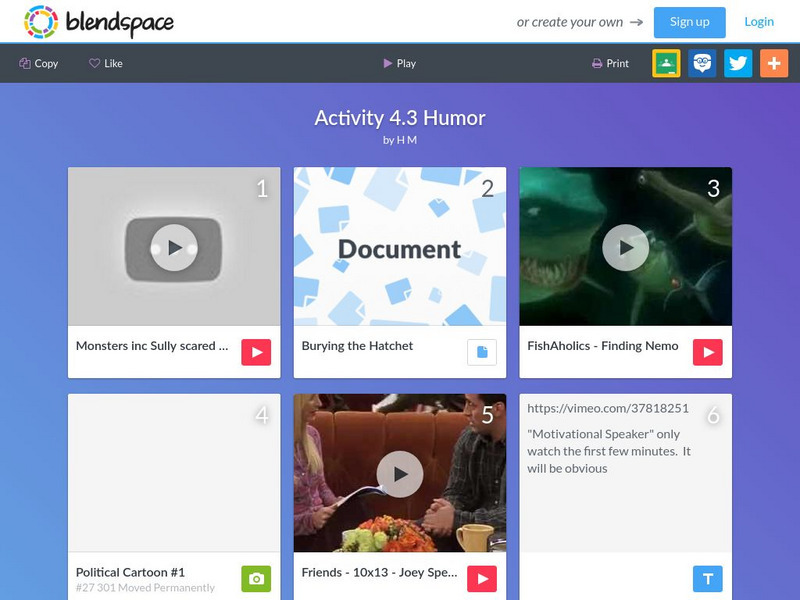The width and height of the screenshot is (800, 600).
Task: Click the video icon for Monsters inc
Action: tap(256, 352)
